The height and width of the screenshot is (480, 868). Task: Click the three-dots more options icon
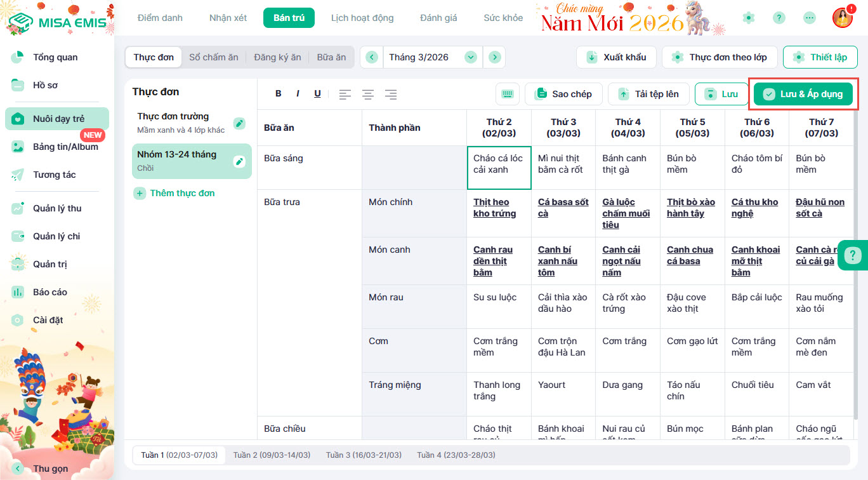click(x=810, y=18)
